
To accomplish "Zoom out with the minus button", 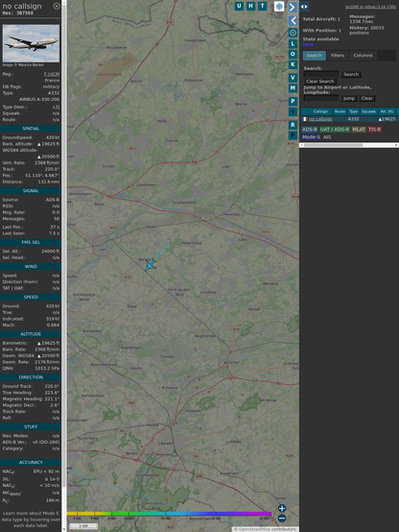I will click(282, 519).
